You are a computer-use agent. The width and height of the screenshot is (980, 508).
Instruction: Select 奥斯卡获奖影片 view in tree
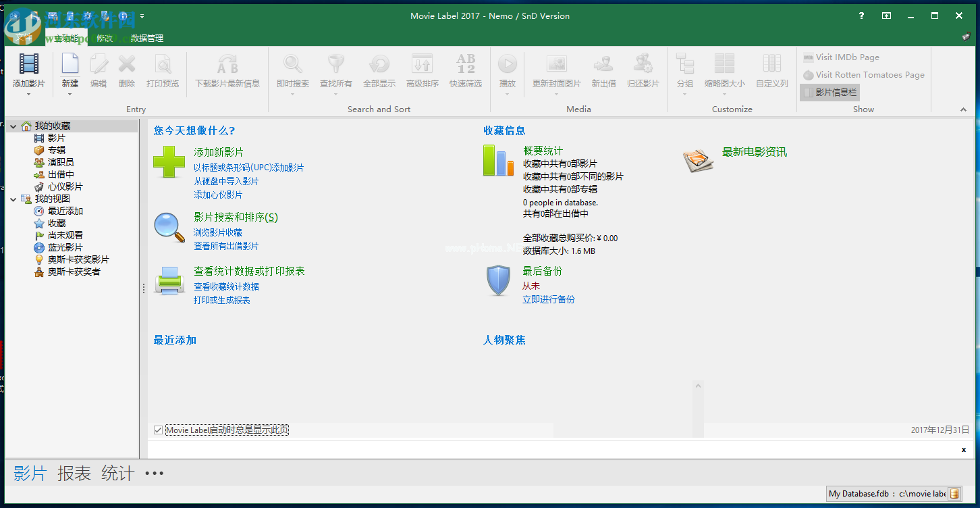click(78, 259)
